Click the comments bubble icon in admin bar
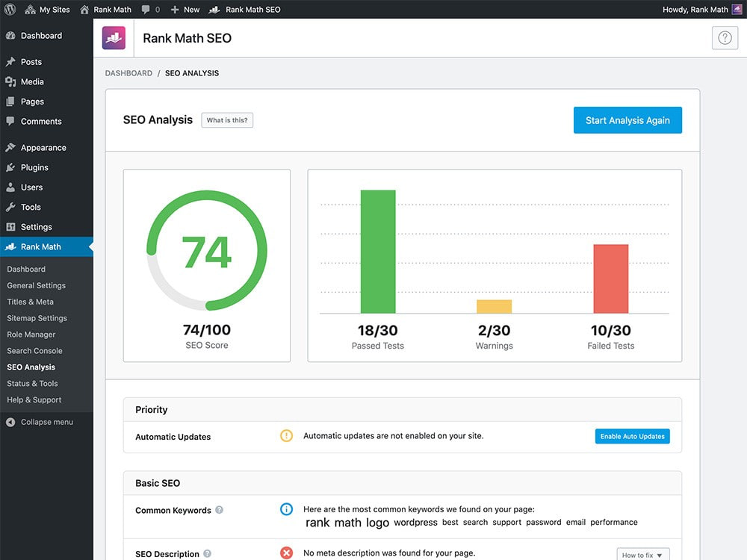 tap(146, 10)
